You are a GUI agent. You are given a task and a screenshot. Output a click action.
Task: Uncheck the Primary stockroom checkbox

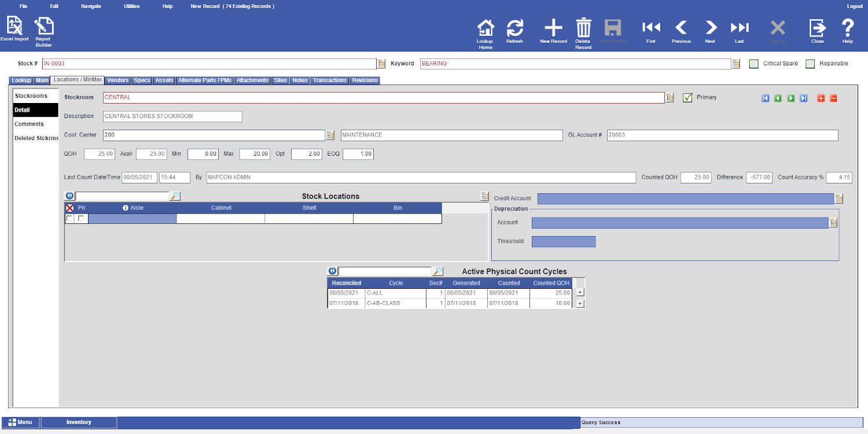(x=687, y=98)
